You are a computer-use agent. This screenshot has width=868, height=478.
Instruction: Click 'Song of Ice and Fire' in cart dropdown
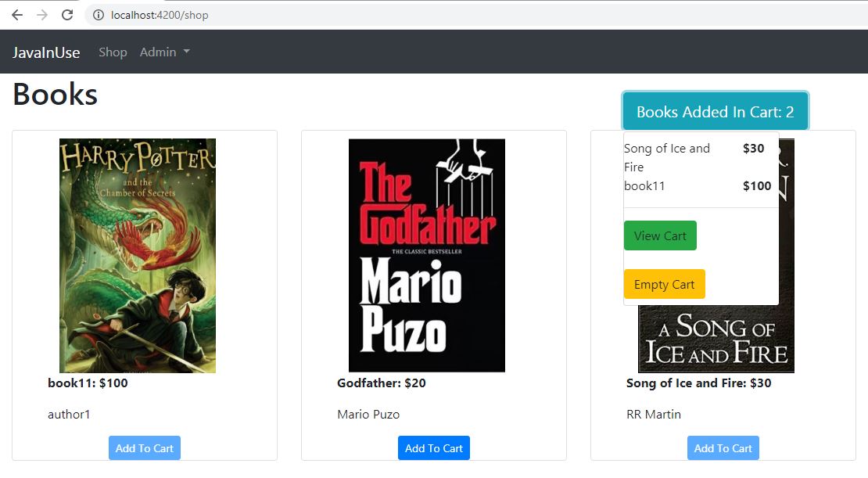[x=666, y=157]
